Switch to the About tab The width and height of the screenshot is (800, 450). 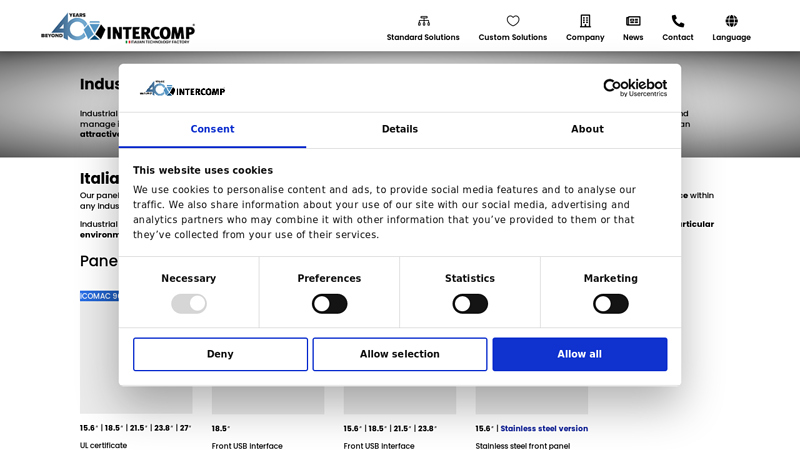click(587, 129)
